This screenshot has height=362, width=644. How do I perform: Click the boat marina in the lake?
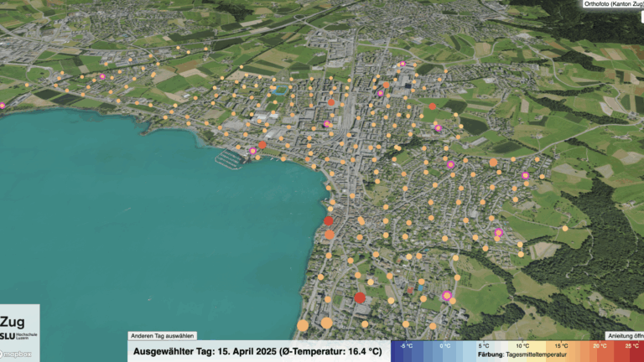click(x=229, y=159)
